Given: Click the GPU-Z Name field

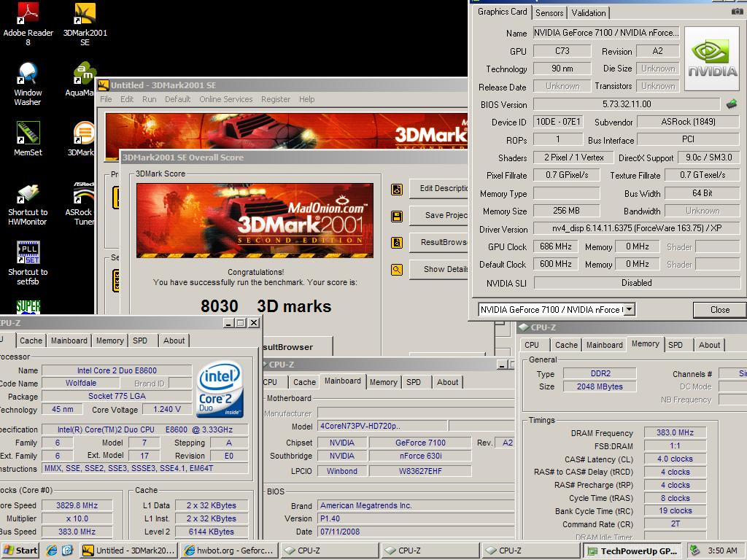Looking at the screenshot, I should 605,33.
